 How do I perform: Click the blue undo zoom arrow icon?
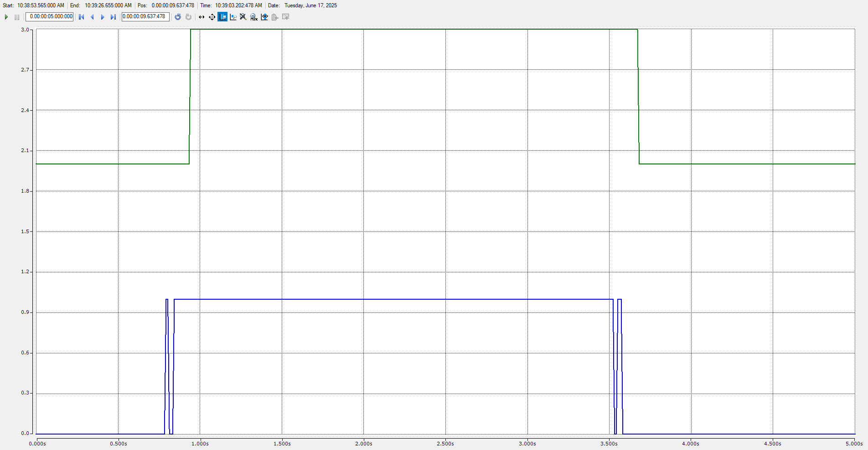click(x=178, y=17)
